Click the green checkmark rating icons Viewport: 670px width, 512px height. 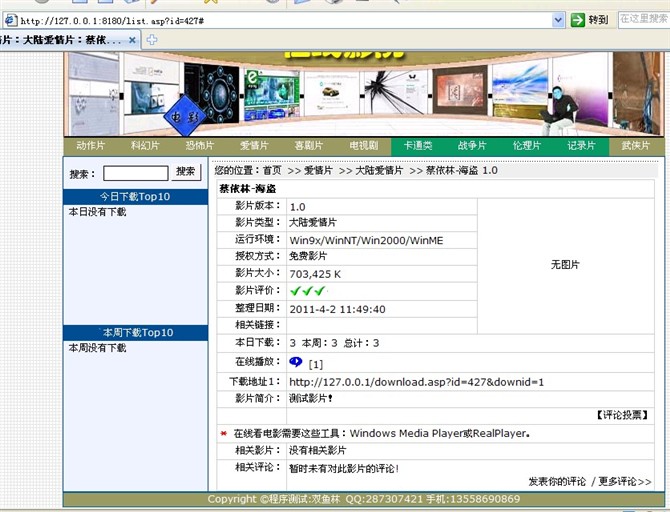[x=307, y=291]
